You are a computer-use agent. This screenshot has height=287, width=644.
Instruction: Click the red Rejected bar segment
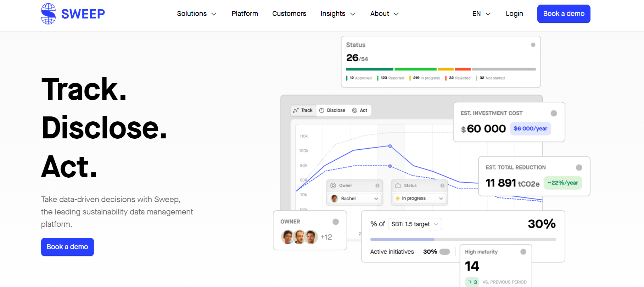point(463,69)
